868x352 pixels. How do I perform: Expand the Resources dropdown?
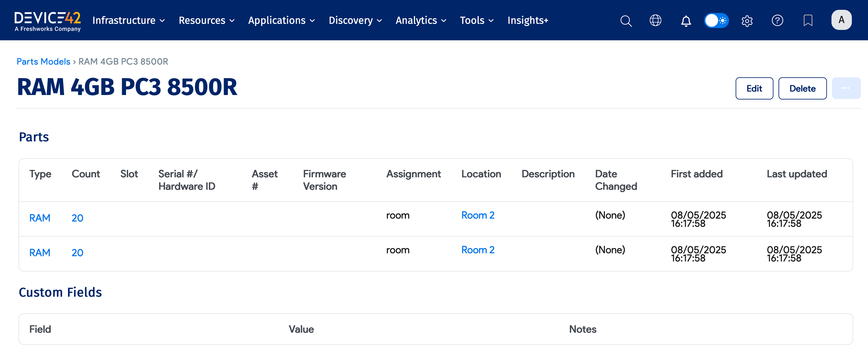point(206,21)
